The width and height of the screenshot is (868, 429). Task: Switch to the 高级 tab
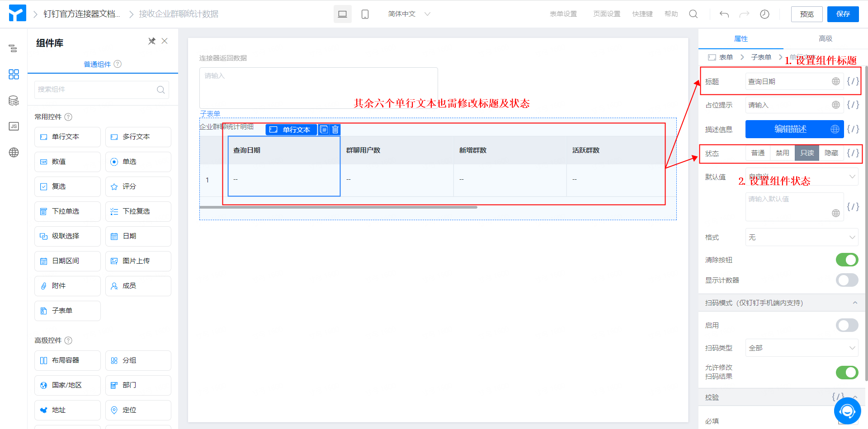825,39
